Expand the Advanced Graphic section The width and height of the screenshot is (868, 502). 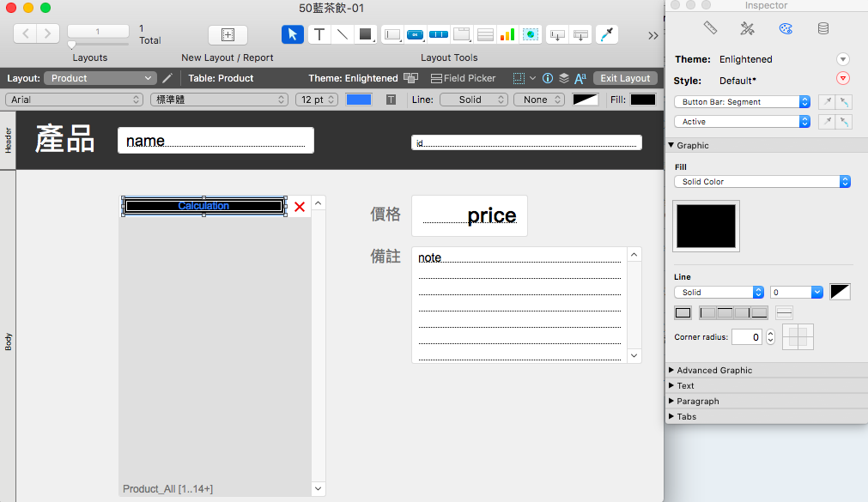pyautogui.click(x=671, y=370)
